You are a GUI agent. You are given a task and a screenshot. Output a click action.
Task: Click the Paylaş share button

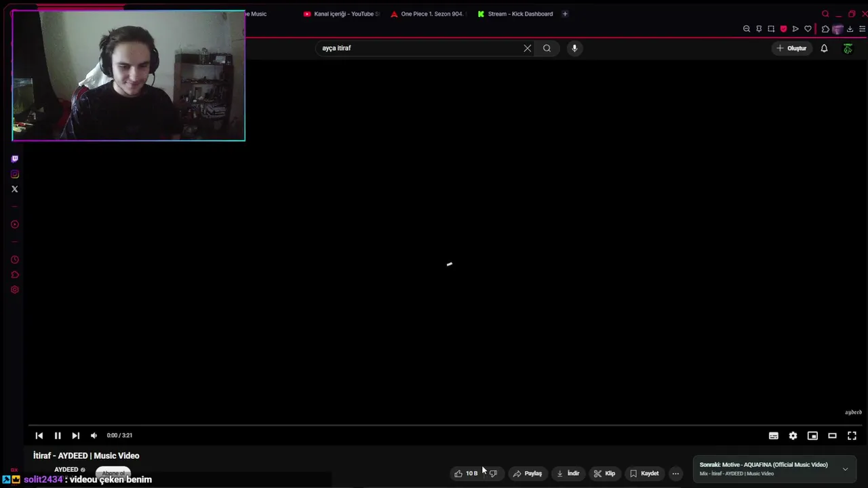pyautogui.click(x=528, y=474)
